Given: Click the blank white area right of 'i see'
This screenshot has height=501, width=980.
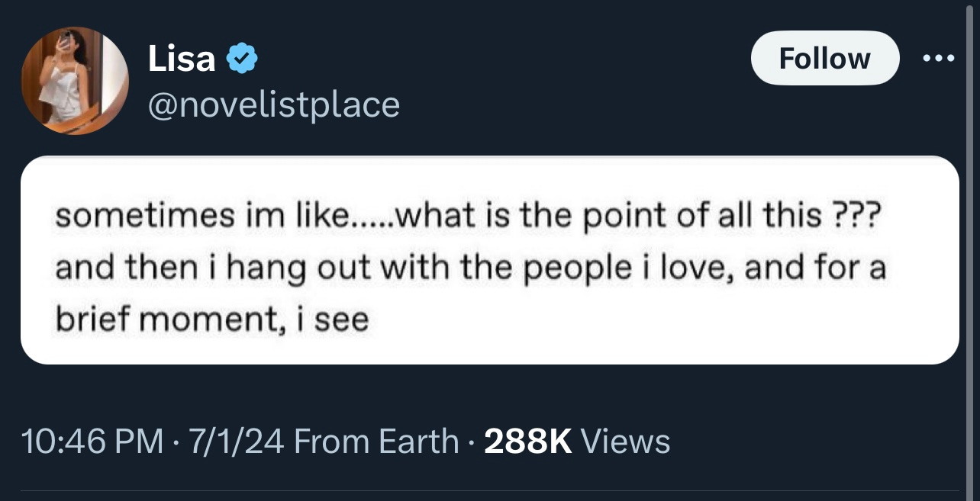Looking at the screenshot, I should click(x=649, y=320).
